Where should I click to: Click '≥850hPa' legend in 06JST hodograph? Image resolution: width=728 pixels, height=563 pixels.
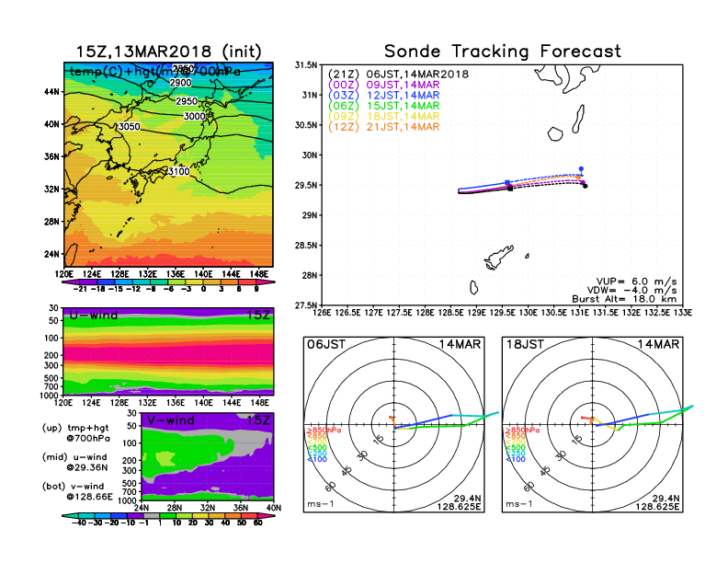pos(324,431)
